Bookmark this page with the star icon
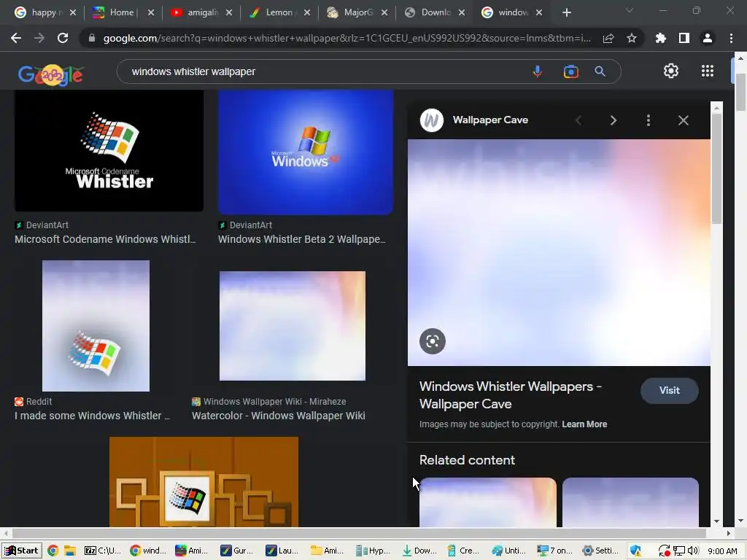747x560 pixels. 632,38
